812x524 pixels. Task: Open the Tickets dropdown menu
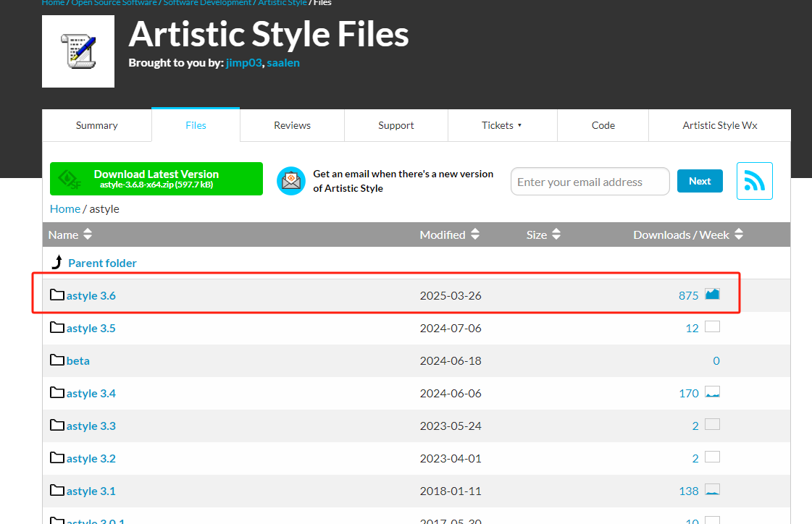click(x=502, y=124)
